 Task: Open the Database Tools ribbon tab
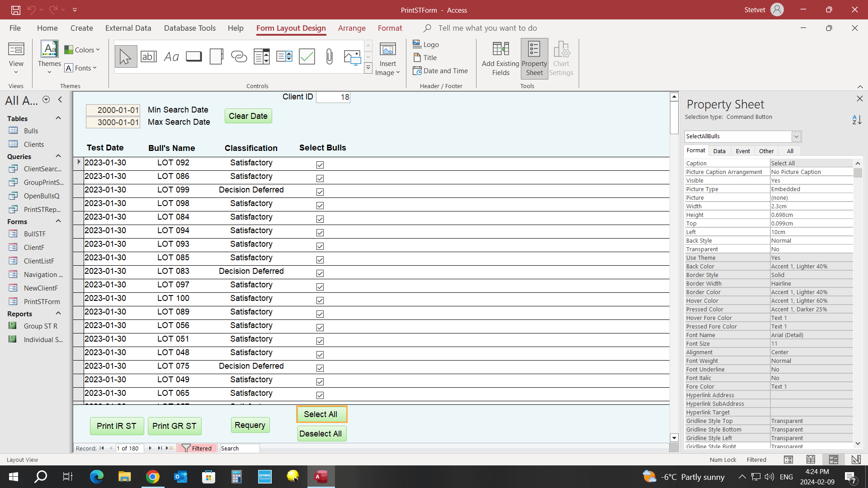pos(189,28)
